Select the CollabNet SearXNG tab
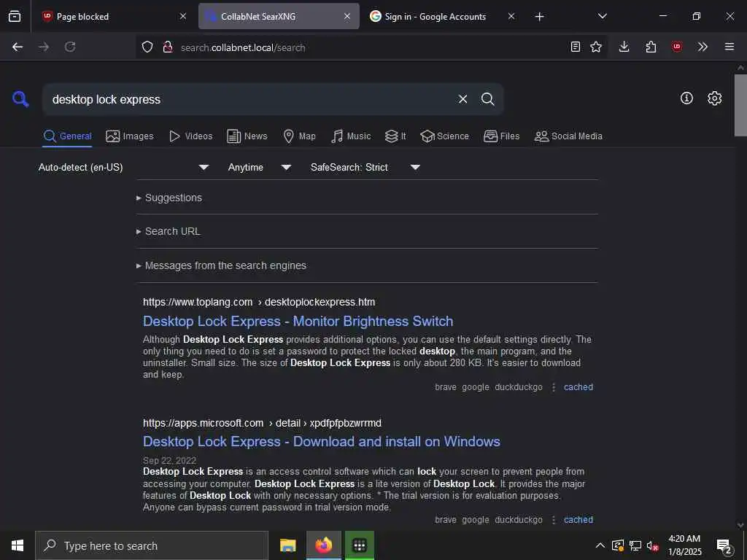 pyautogui.click(x=279, y=16)
